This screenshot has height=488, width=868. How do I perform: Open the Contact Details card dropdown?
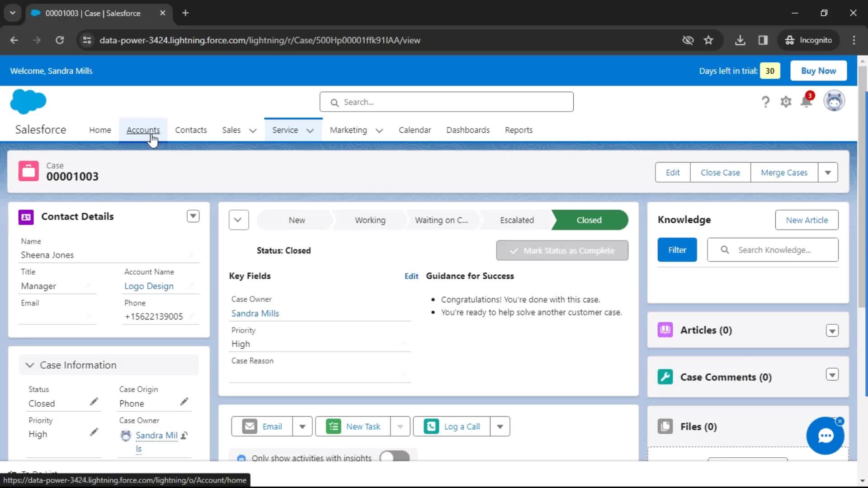[193, 216]
